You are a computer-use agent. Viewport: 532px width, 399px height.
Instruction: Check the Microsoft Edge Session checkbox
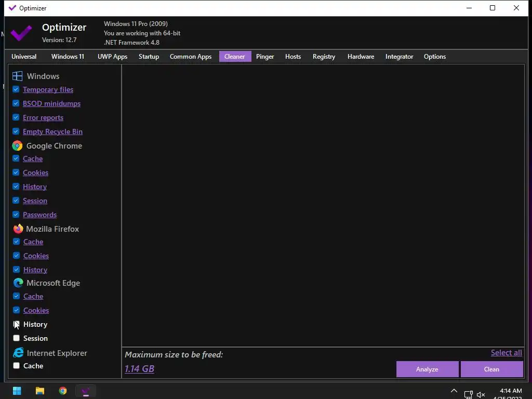[16, 338]
